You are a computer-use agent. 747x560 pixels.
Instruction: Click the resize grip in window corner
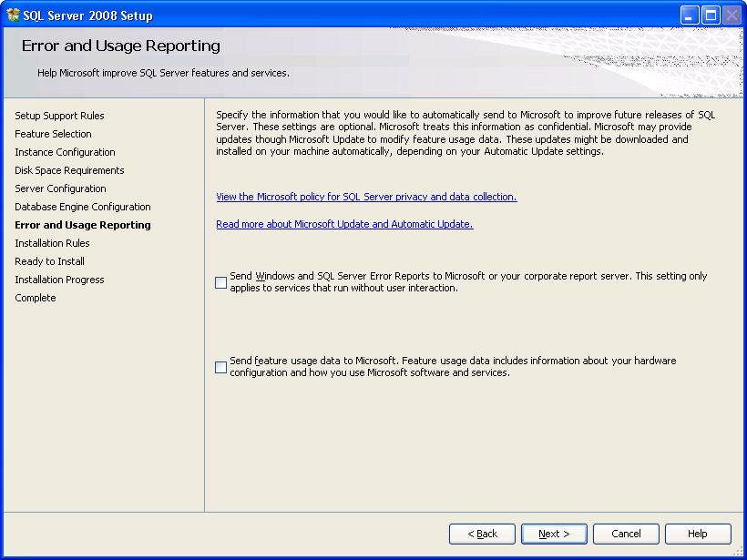click(x=739, y=552)
